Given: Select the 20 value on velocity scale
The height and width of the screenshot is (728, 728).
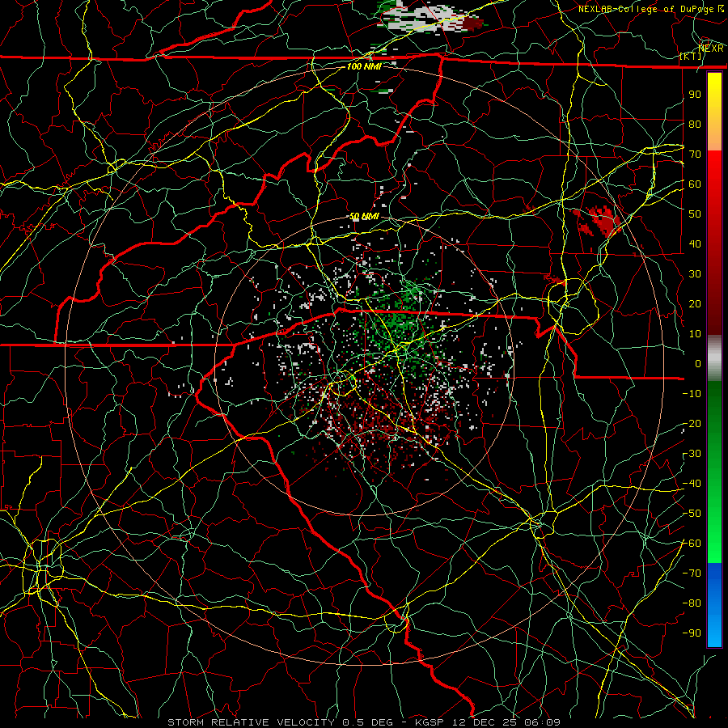Looking at the screenshot, I should [695, 303].
